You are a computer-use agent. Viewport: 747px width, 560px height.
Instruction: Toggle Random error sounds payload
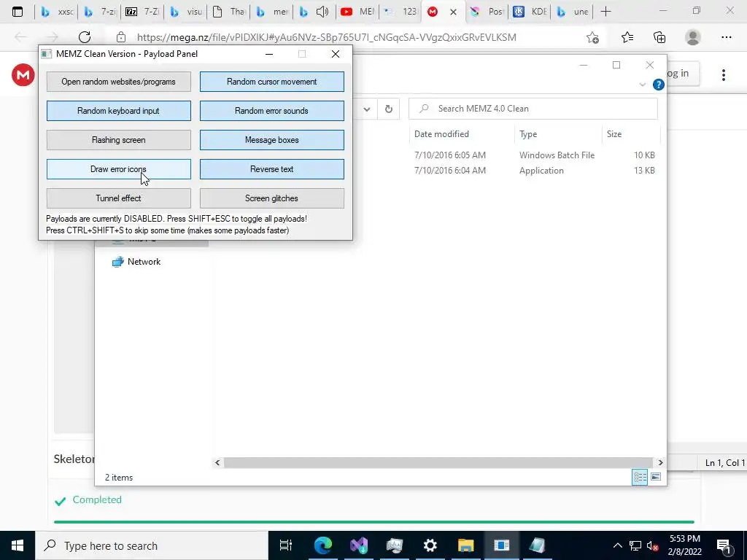point(271,111)
